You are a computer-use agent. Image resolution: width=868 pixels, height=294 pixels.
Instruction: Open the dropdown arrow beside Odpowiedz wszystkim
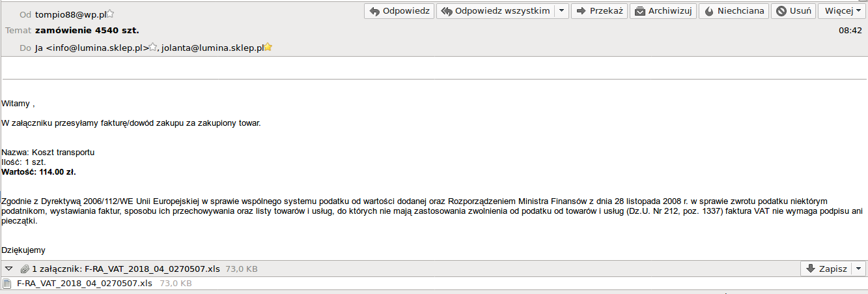coord(561,11)
